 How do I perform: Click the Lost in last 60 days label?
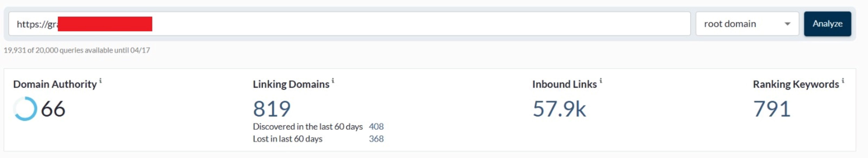(x=287, y=139)
